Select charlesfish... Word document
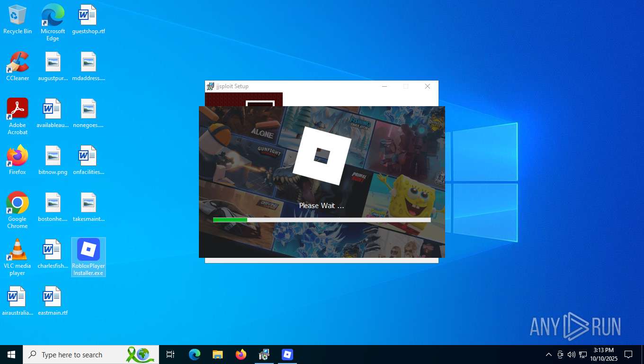 [x=53, y=254]
